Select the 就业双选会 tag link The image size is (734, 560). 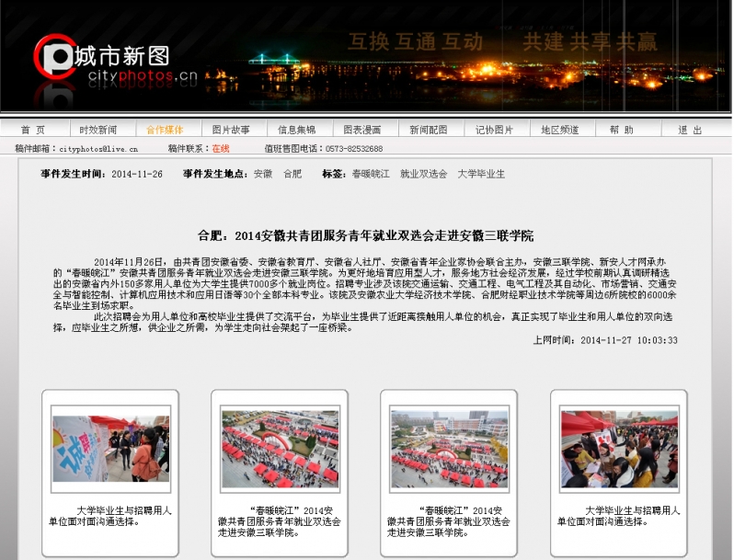tap(423, 174)
